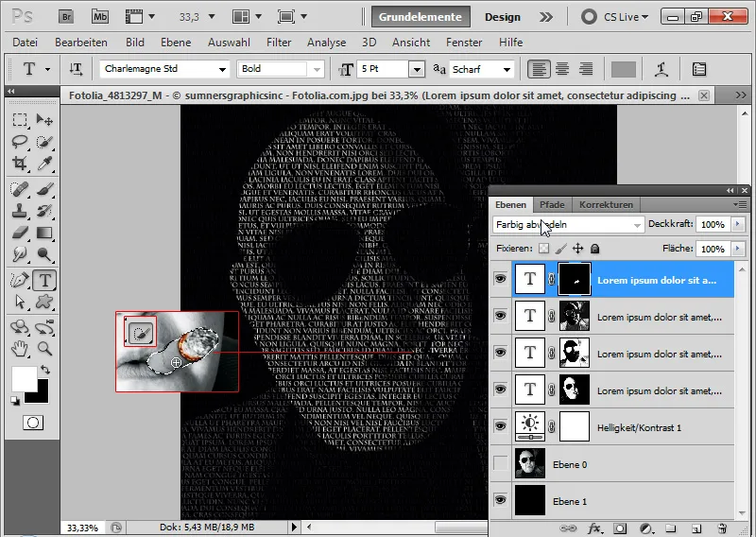
Task: Select the Rectangular Marquee tool
Action: (20, 119)
